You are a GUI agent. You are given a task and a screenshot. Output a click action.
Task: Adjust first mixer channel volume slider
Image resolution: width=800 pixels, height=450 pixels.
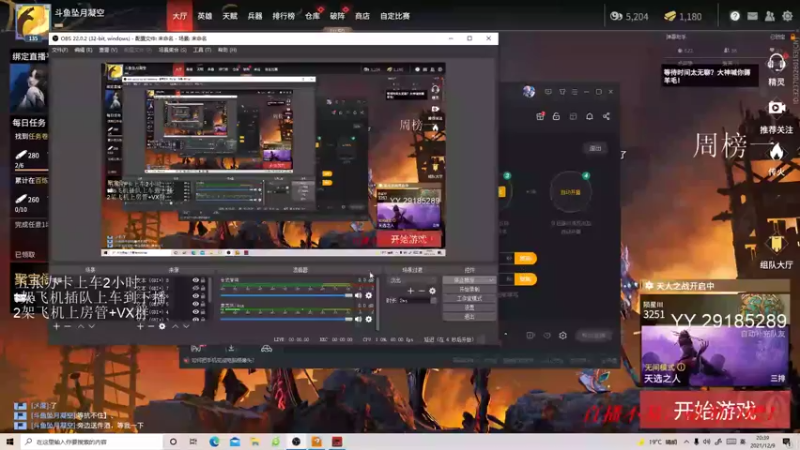pyautogui.click(x=286, y=295)
